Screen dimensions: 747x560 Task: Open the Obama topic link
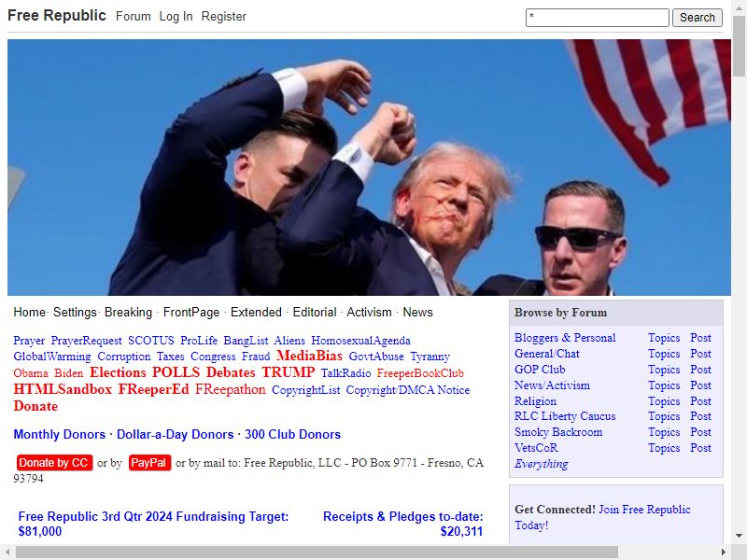[31, 373]
